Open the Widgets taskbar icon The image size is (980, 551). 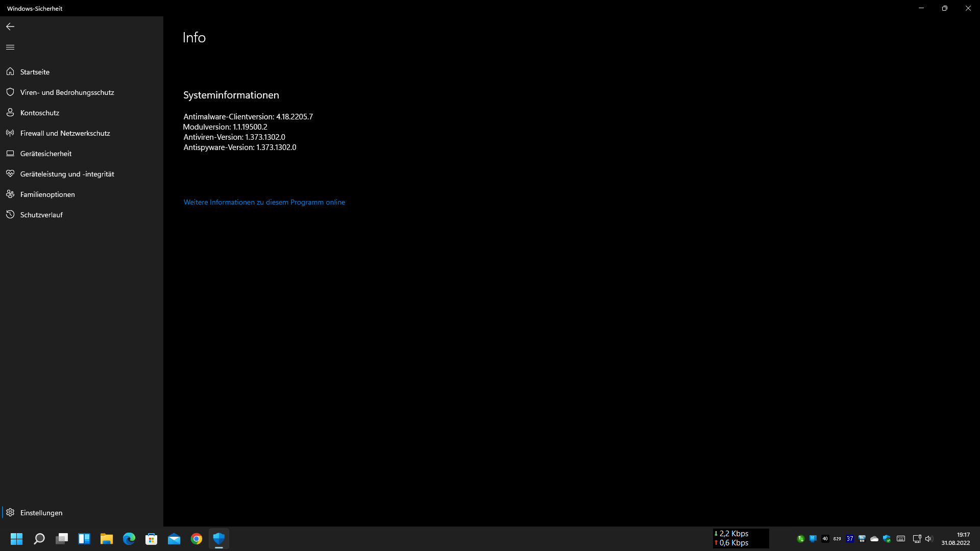[84, 539]
